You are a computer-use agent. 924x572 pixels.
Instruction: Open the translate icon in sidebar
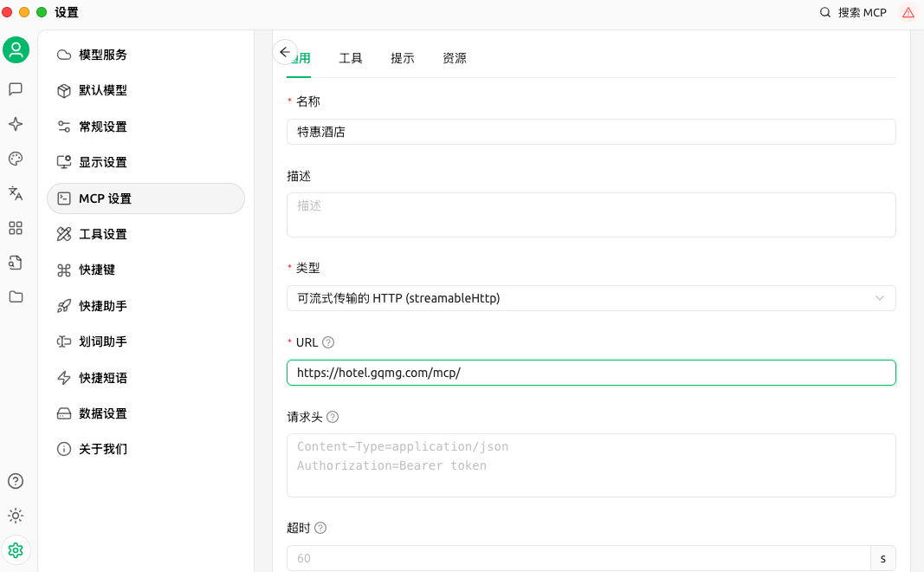(x=16, y=192)
